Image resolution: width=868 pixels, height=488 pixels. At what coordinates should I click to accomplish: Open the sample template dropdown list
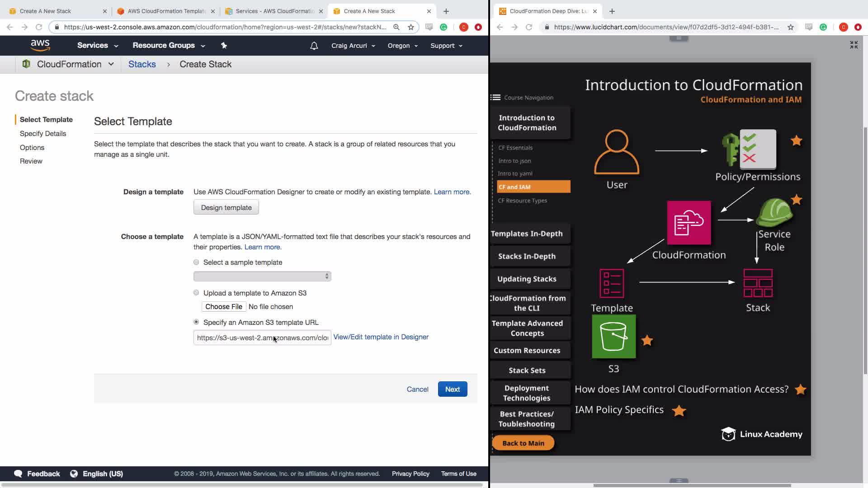(x=262, y=276)
